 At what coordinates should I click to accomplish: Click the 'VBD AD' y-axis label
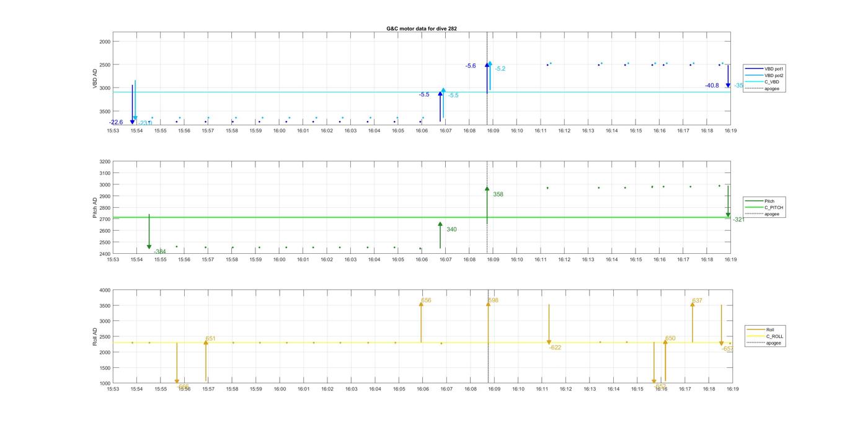(x=95, y=78)
